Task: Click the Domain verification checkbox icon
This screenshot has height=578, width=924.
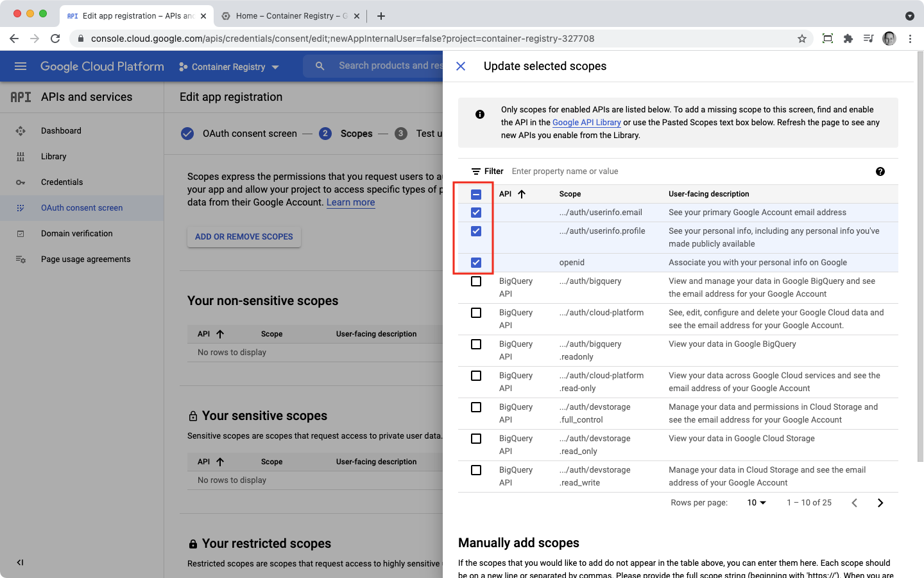Action: (x=21, y=234)
